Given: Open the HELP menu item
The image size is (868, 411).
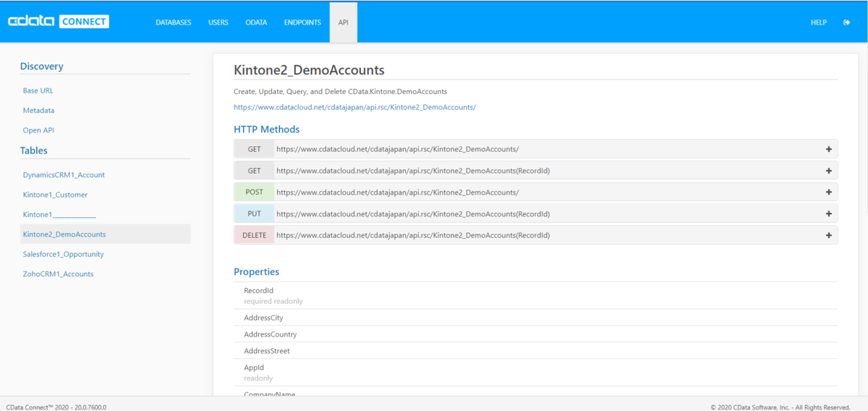Looking at the screenshot, I should 819,22.
